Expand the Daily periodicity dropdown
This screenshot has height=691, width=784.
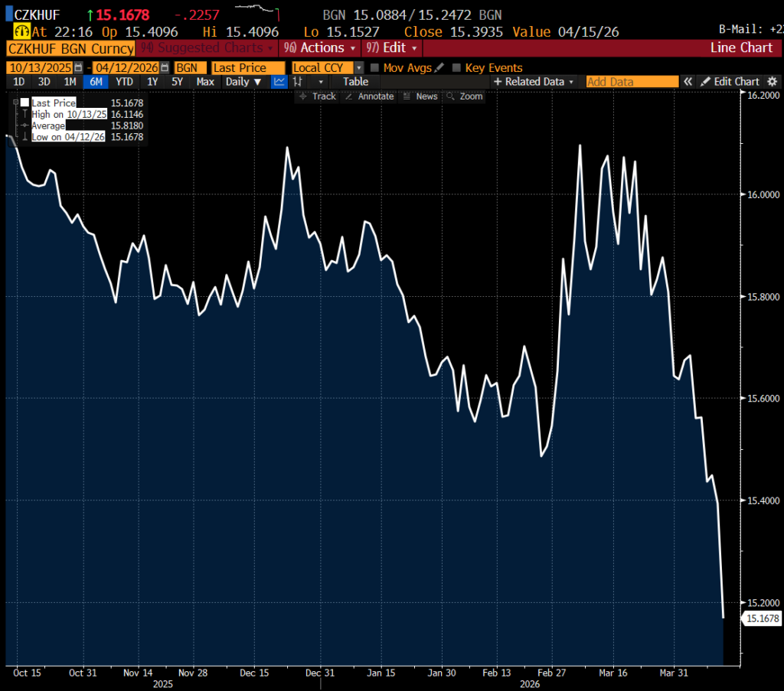click(243, 82)
